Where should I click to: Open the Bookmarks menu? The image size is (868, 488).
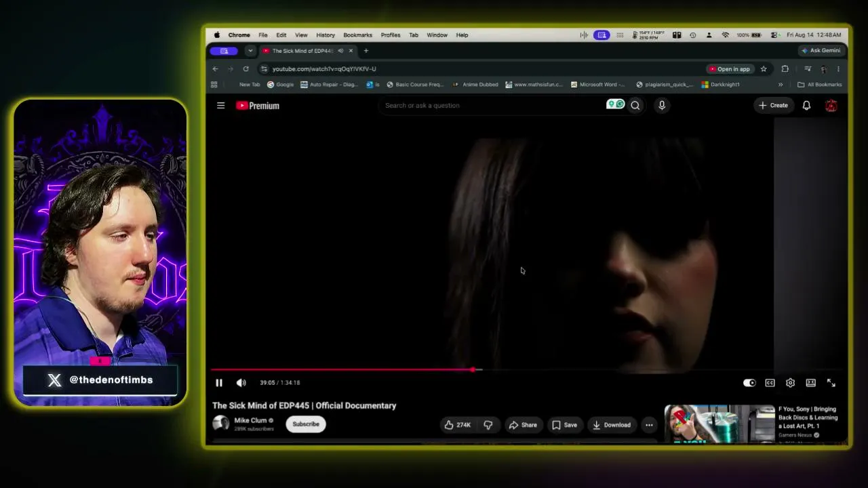[x=357, y=35]
